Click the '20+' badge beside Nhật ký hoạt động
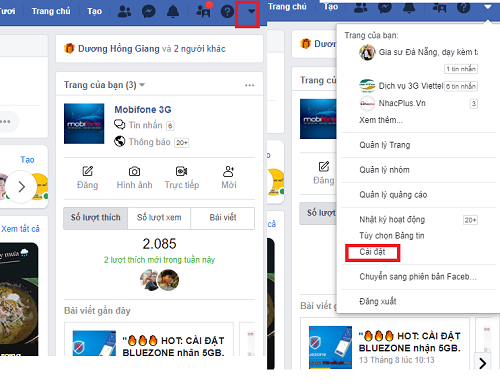This screenshot has height=389, width=500. click(470, 220)
